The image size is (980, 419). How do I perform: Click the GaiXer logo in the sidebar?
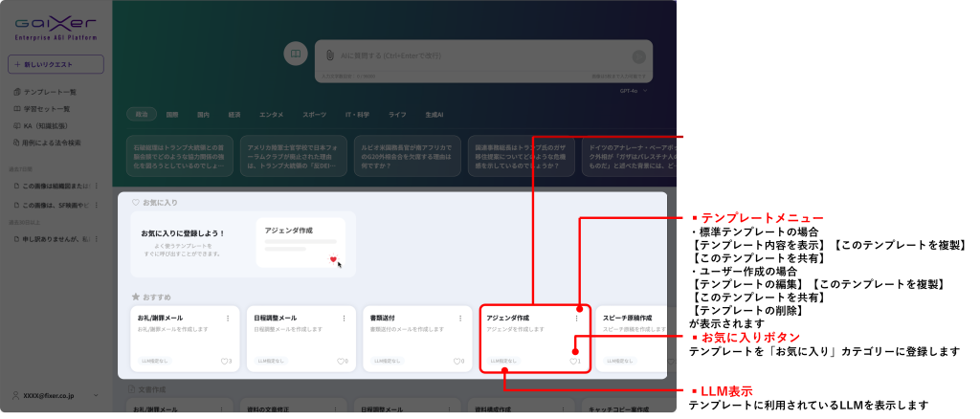coord(56,26)
